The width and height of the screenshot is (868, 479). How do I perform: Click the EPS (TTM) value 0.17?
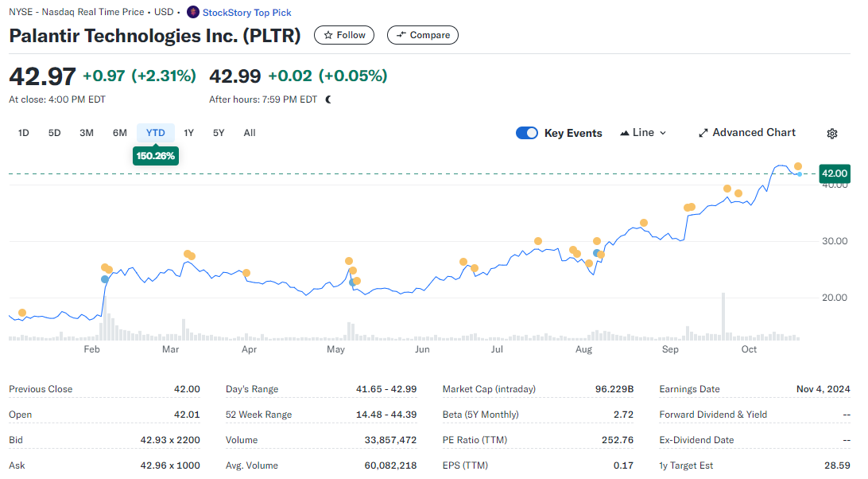point(623,465)
